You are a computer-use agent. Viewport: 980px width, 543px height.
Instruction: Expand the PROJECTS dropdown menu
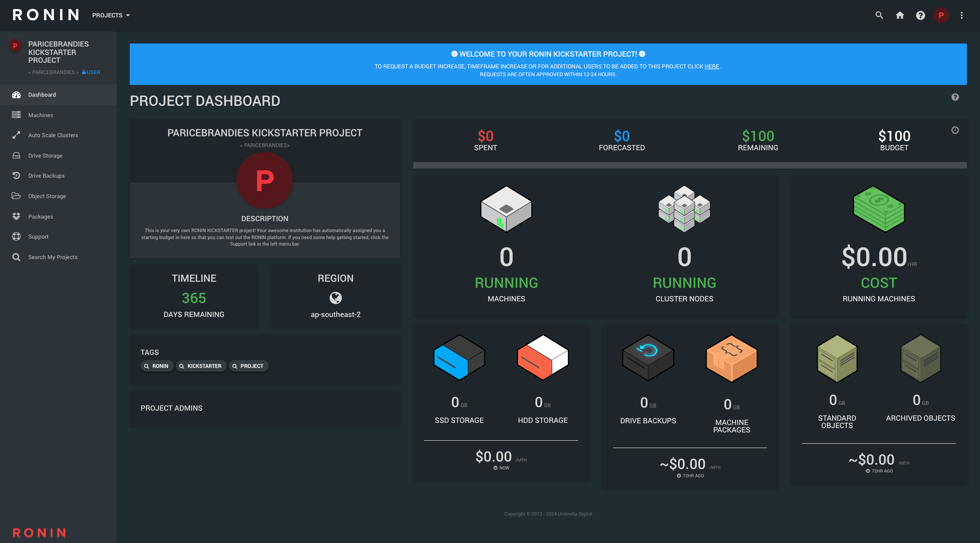[111, 15]
